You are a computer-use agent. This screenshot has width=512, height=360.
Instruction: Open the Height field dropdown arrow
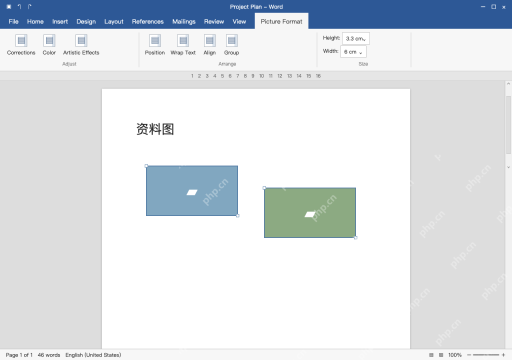point(364,40)
